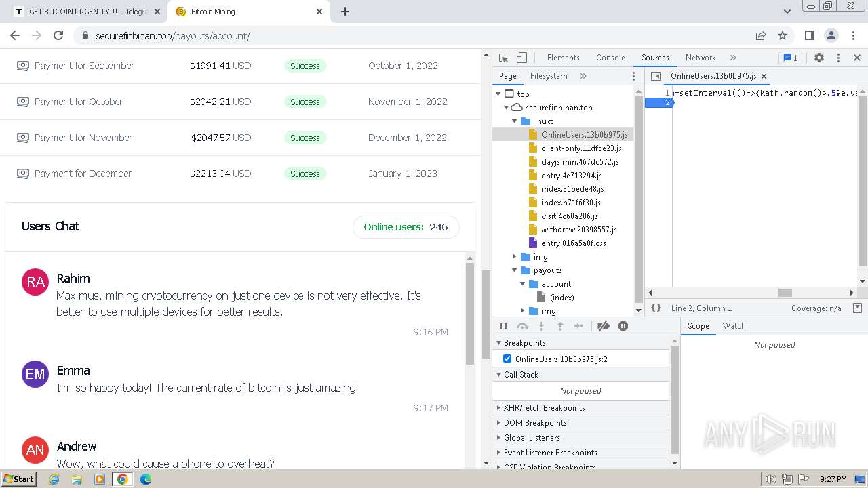This screenshot has width=868, height=488.
Task: Deactivate all breakpoints
Action: coord(604,326)
